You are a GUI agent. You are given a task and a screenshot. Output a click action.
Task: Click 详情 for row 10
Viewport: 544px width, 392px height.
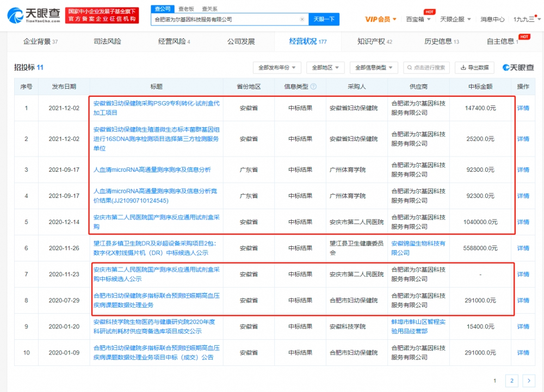click(x=523, y=353)
